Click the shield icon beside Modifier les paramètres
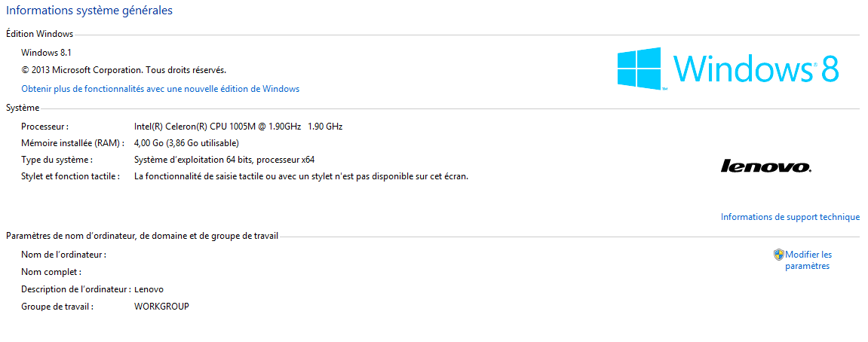This screenshot has height=342, width=868. [778, 255]
